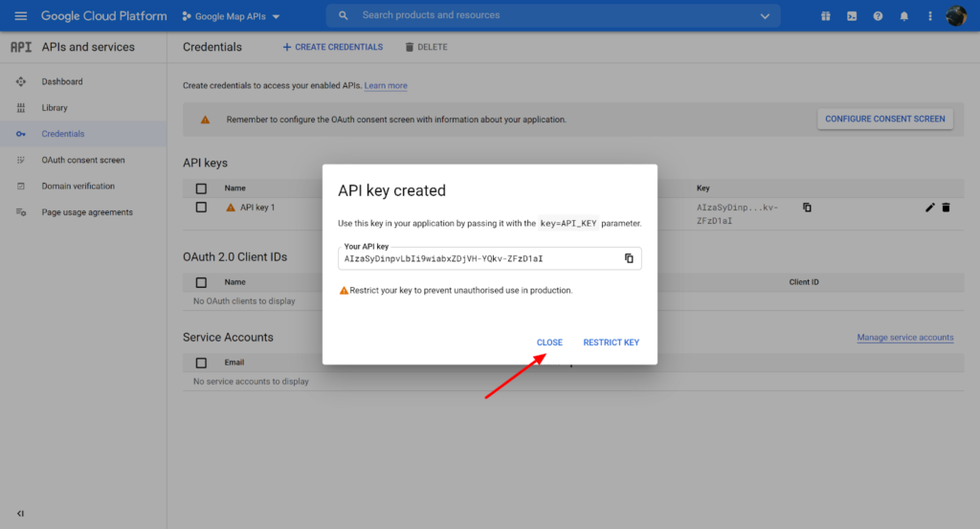Click the OAuth consent screen icon

click(21, 160)
